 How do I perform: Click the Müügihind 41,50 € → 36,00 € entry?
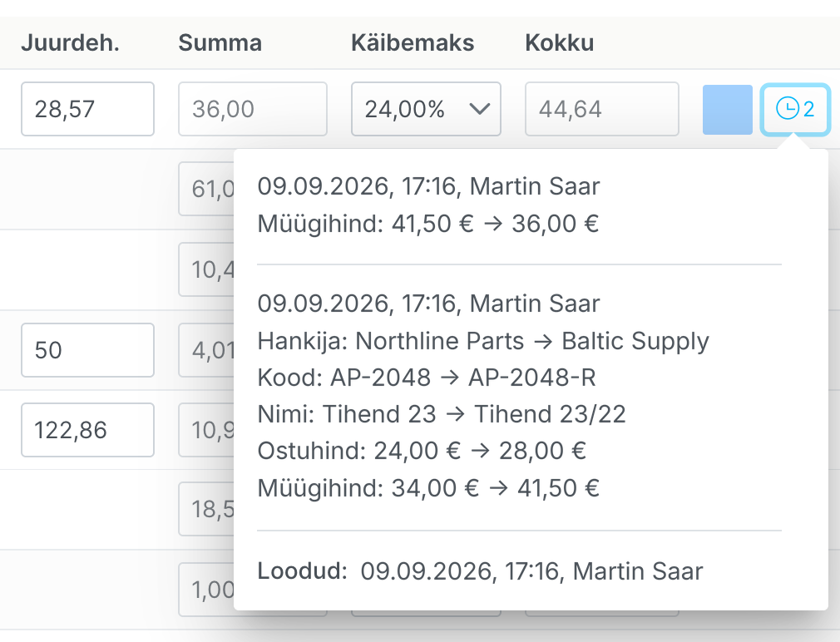pos(428,224)
